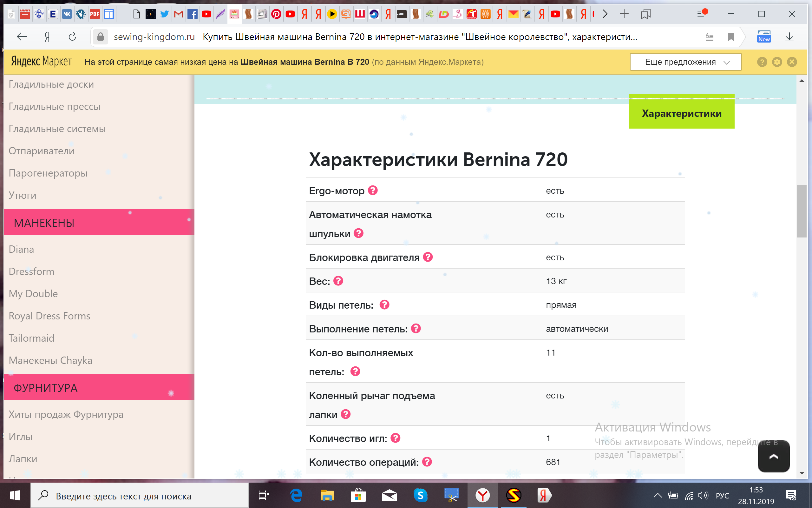812x508 pixels.
Task: Show help for Выполнение петель
Action: click(416, 329)
